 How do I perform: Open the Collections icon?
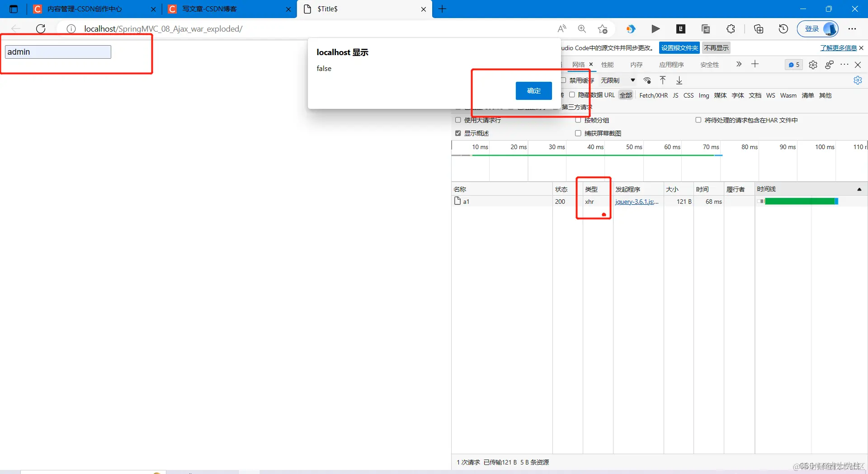click(x=759, y=29)
